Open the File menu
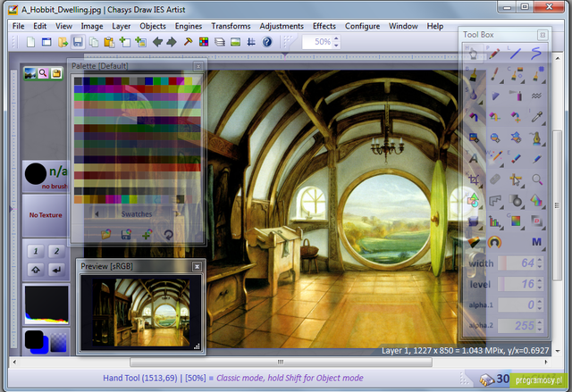 pos(18,26)
